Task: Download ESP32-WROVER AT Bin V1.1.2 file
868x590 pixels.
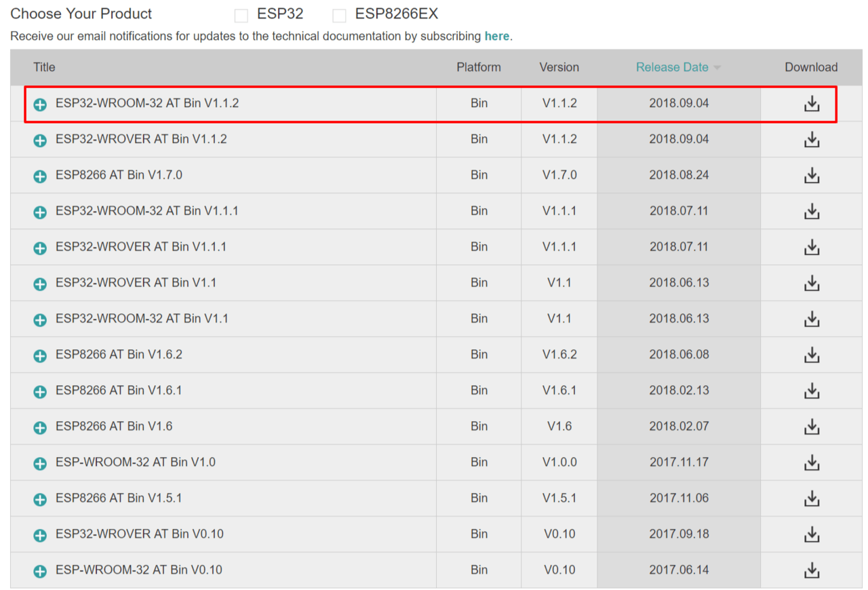Action: click(811, 140)
